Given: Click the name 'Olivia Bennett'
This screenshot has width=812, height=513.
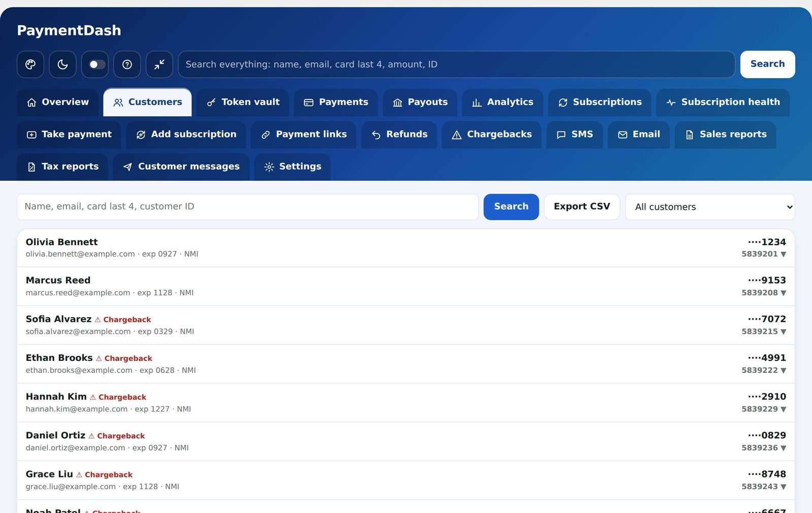Looking at the screenshot, I should tap(62, 242).
